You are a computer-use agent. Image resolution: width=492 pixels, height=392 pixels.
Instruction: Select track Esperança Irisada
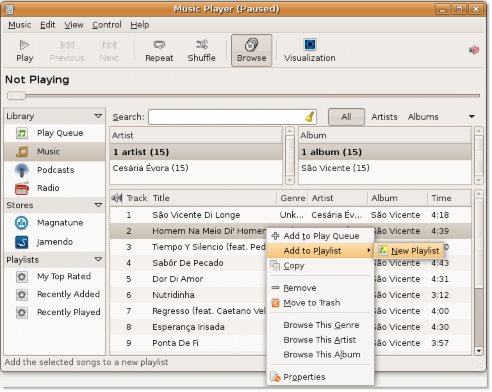(x=188, y=327)
